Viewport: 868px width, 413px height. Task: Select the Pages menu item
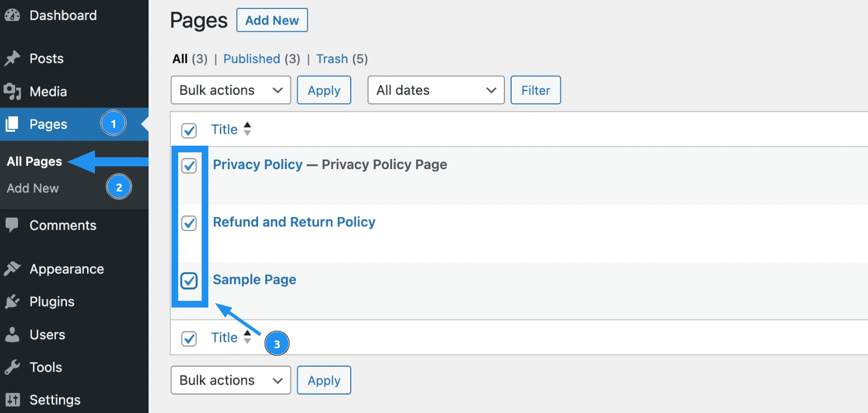pyautogui.click(x=74, y=124)
